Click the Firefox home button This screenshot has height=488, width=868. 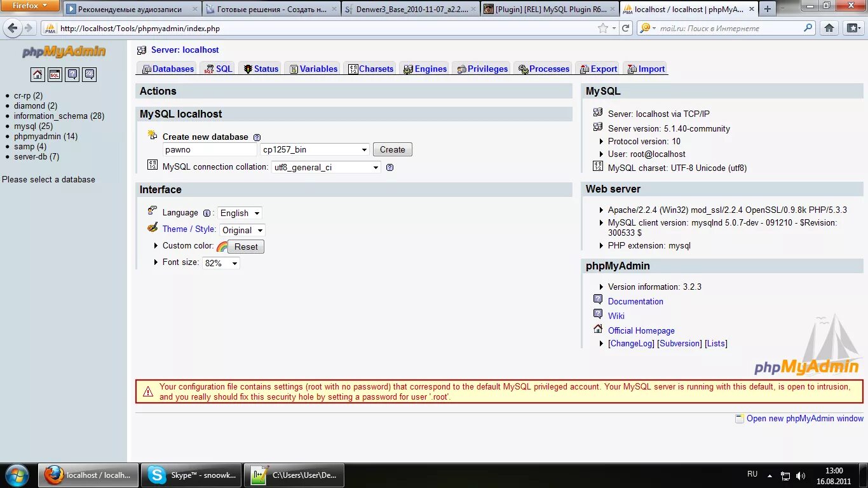point(829,28)
